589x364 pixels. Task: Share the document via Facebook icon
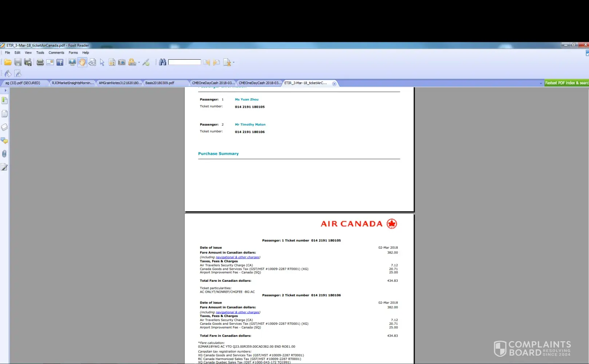coord(60,62)
